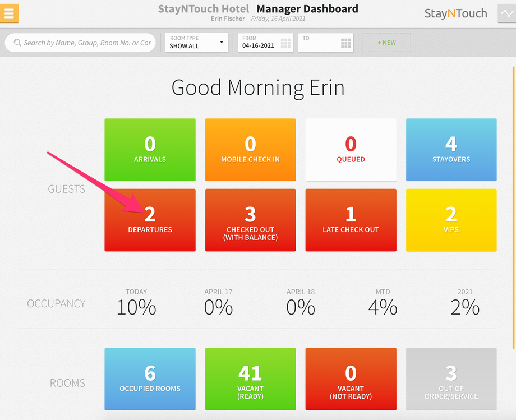Open the Vacant (Ready) tile
Viewport: 516px width, 420px height.
click(x=251, y=379)
